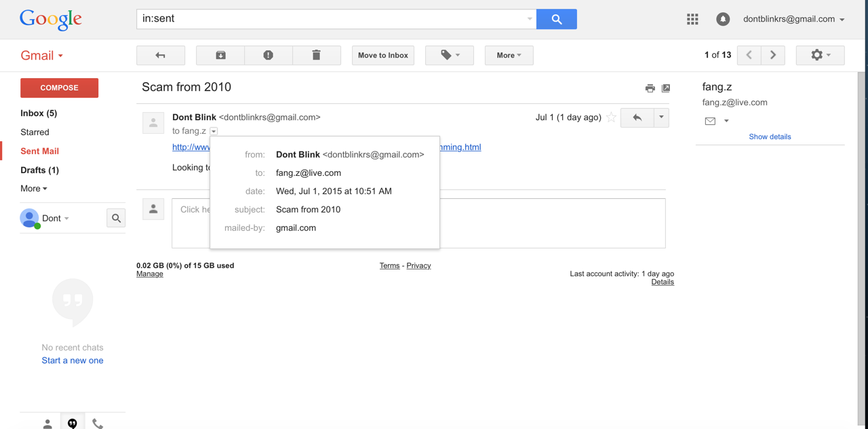Click the reply box avatar icon
The image size is (868, 429).
pyautogui.click(x=153, y=209)
